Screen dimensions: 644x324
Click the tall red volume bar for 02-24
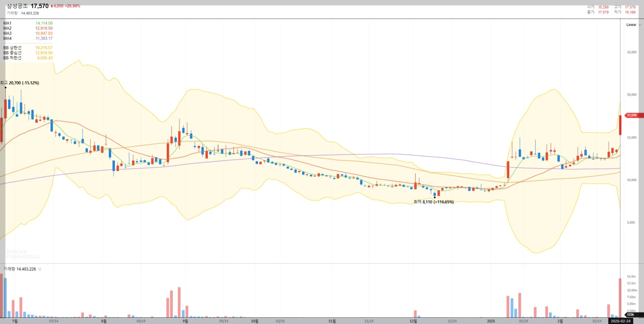pyautogui.click(x=620, y=298)
